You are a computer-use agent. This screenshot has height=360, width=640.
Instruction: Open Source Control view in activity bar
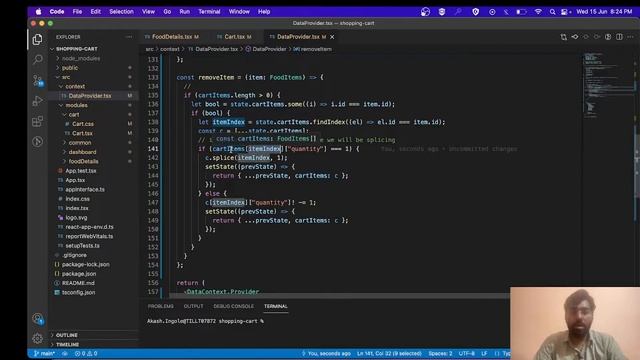coord(38,80)
